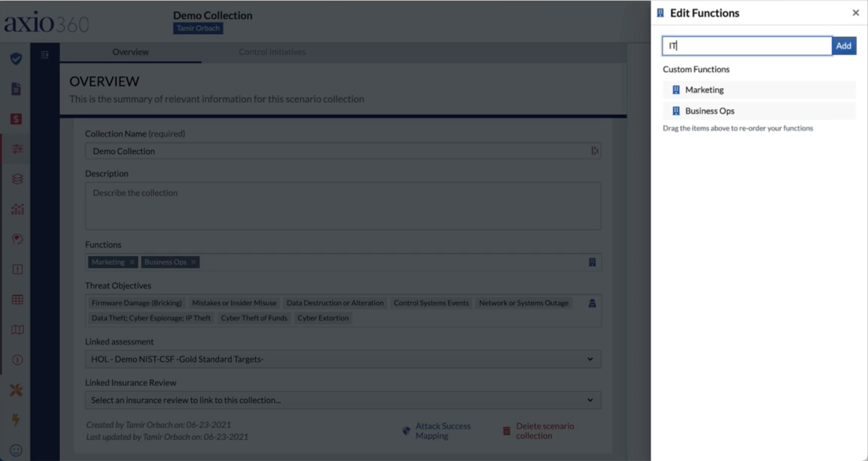Viewport: 868px width, 461px height.
Task: Click the edit functions building icon
Action: (592, 262)
